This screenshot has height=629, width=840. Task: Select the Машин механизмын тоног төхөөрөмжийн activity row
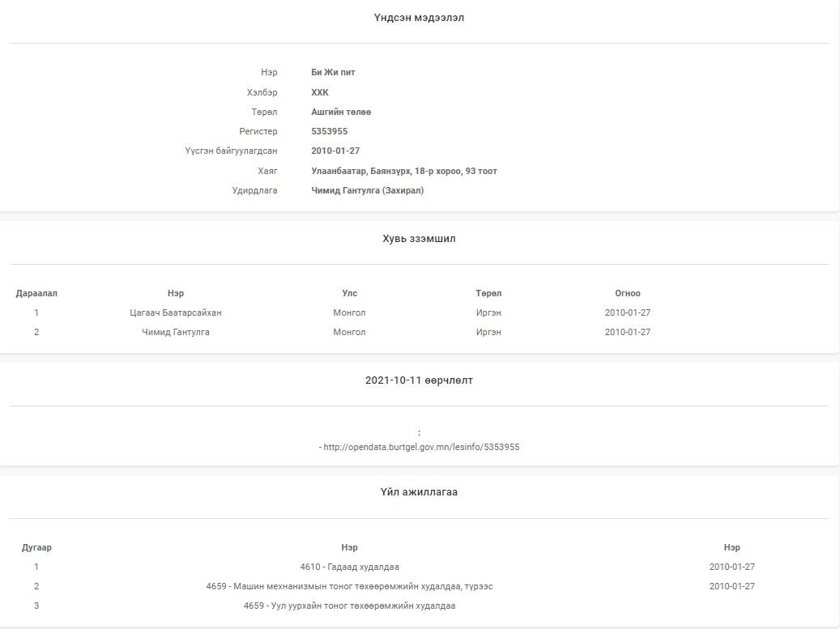coord(349,586)
